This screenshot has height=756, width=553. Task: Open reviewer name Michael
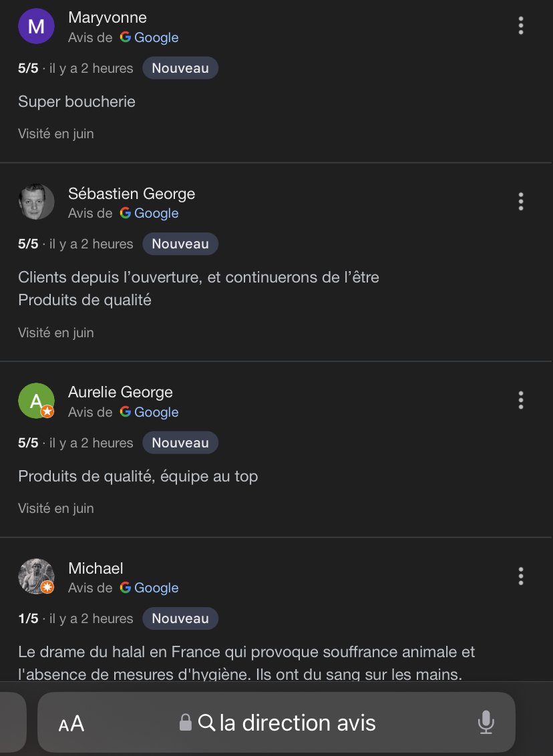point(96,568)
